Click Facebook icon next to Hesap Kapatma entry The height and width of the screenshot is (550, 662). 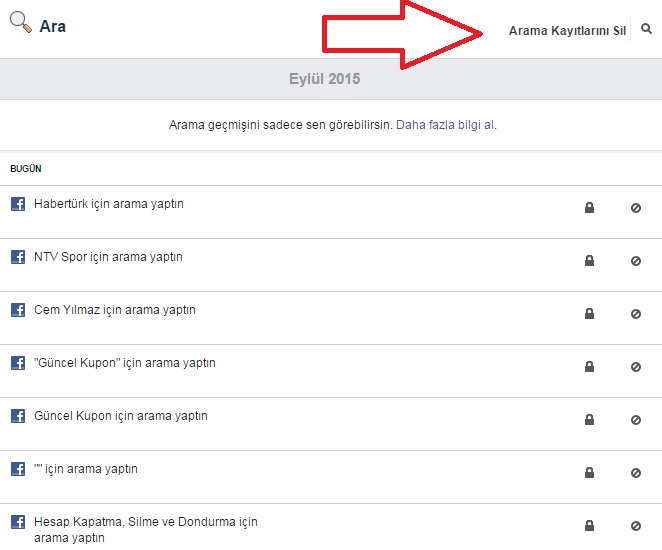pos(18,522)
